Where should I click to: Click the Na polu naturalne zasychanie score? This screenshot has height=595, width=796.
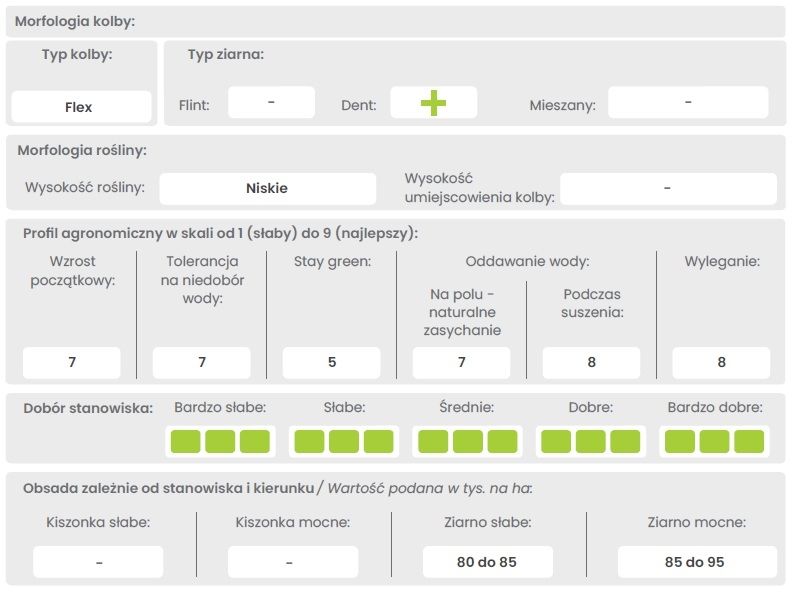[x=461, y=362]
